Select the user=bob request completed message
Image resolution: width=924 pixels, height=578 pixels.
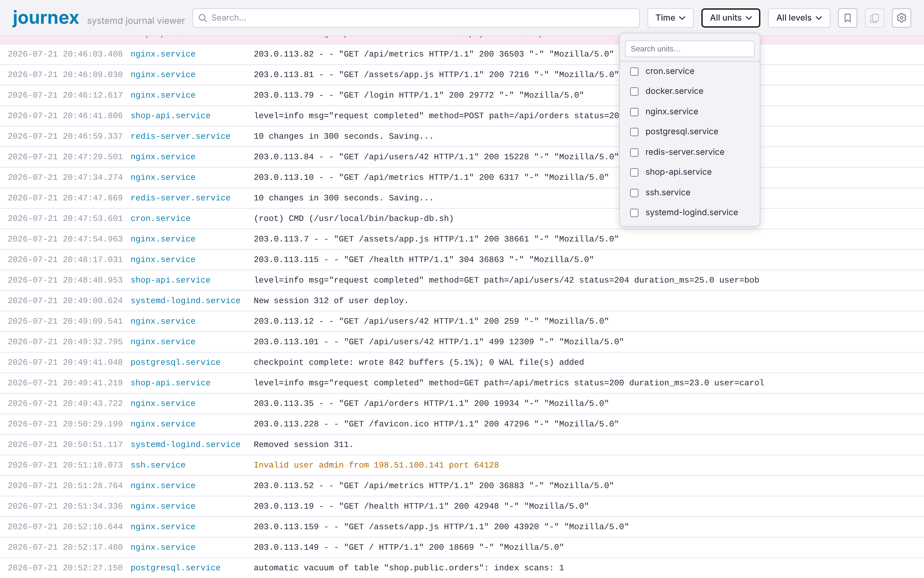coord(506,280)
